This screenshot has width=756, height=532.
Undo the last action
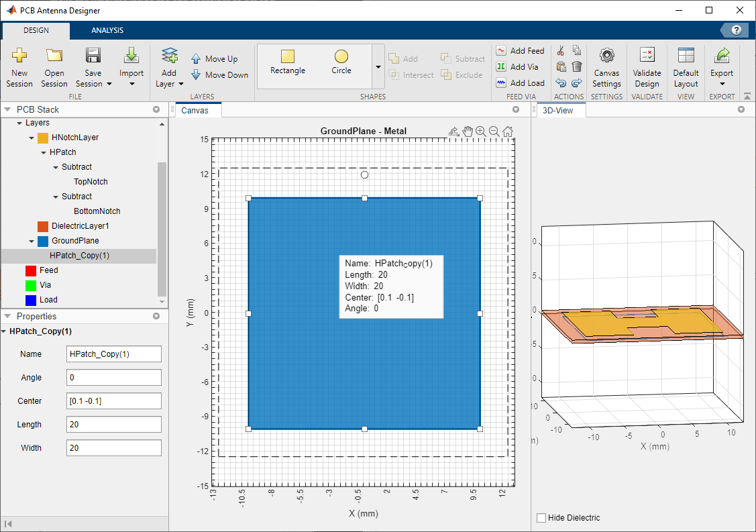pyautogui.click(x=561, y=83)
